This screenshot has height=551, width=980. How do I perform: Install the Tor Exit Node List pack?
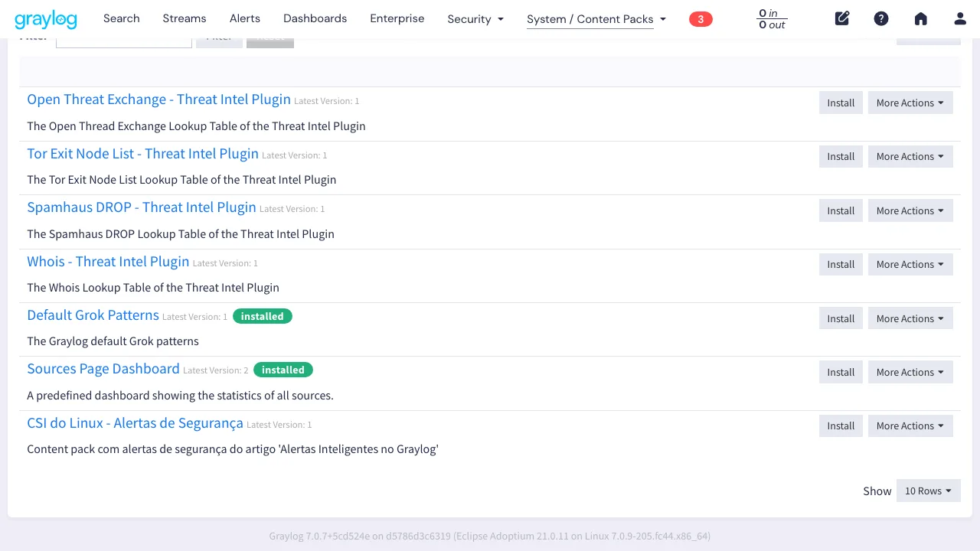(x=841, y=156)
